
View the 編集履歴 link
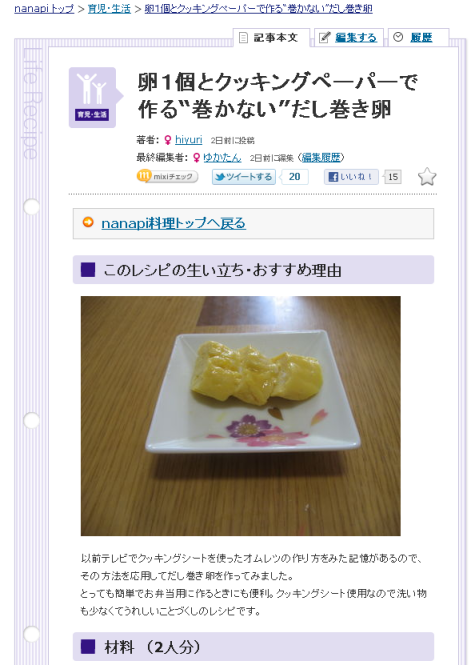[x=321, y=157]
